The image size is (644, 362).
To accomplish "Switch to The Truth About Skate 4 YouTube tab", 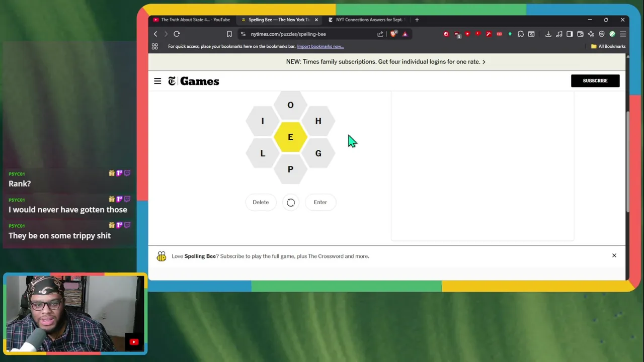I will tap(191, 20).
